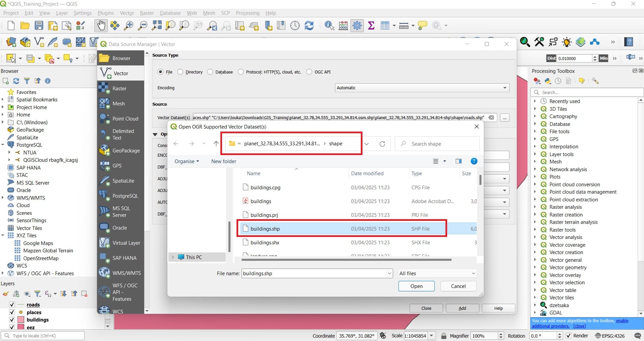Image resolution: width=644 pixels, height=341 pixels.
Task: Open the New Project blank page icon
Action: click(x=11, y=26)
